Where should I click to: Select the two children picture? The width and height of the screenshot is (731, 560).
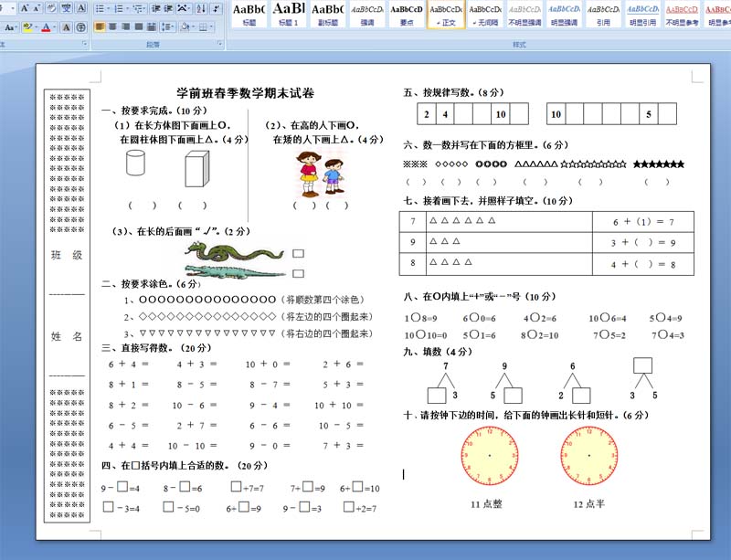coord(321,173)
